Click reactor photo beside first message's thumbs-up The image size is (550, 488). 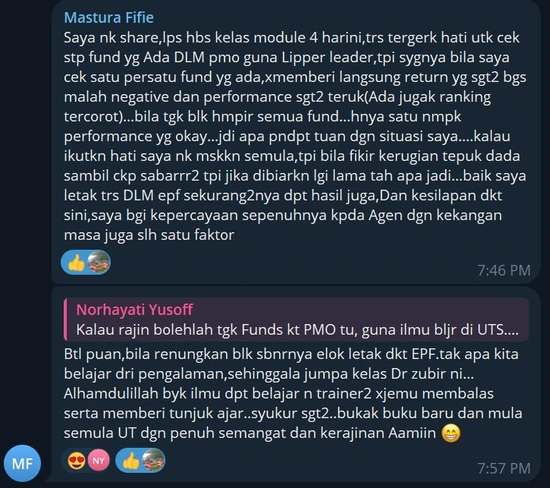(99, 262)
